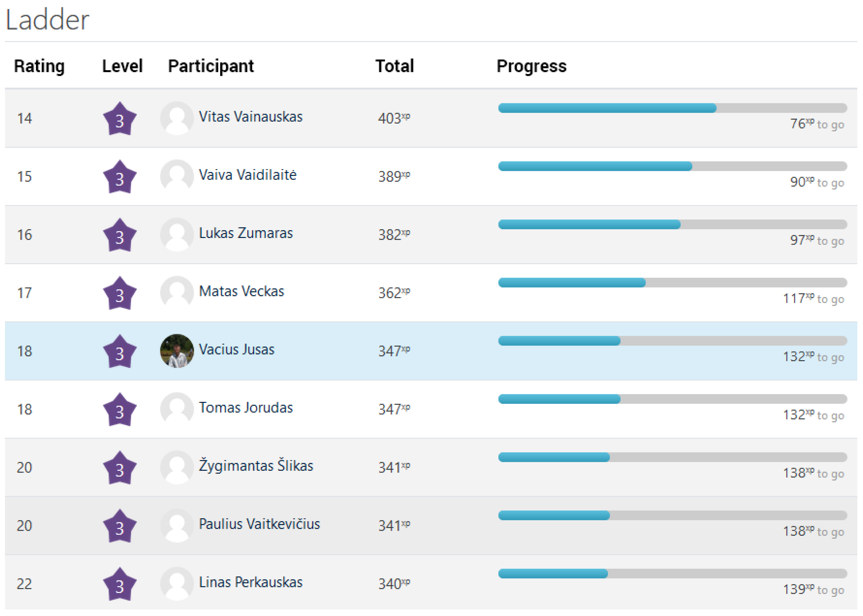Click Matas Veckas's 117xp progress bar
This screenshot has height=616, width=863.
pyautogui.click(x=672, y=282)
